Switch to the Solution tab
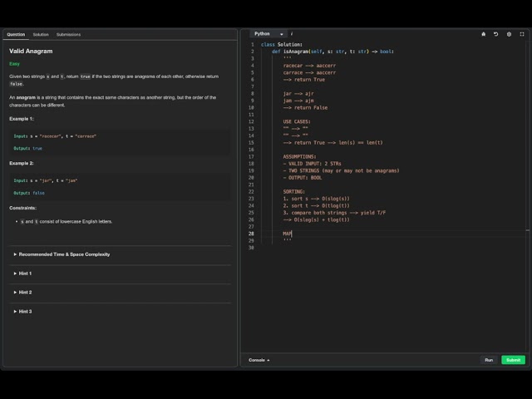This screenshot has height=399, width=532. (41, 35)
